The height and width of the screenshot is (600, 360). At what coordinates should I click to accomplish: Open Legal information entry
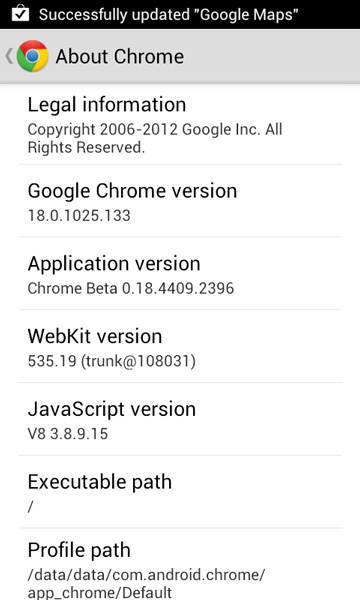tap(180, 125)
